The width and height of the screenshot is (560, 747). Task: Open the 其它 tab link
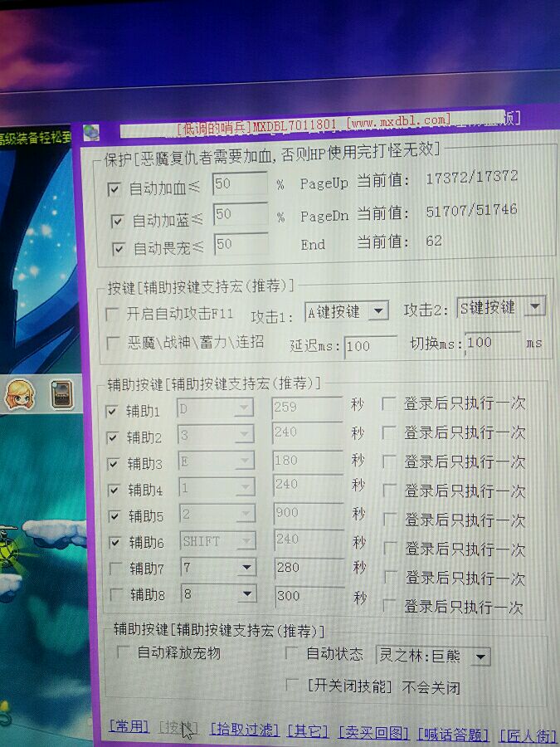point(308,730)
